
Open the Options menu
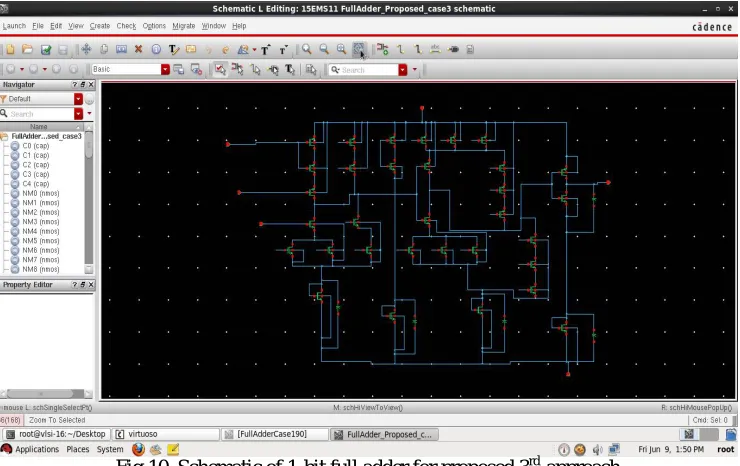pos(154,26)
